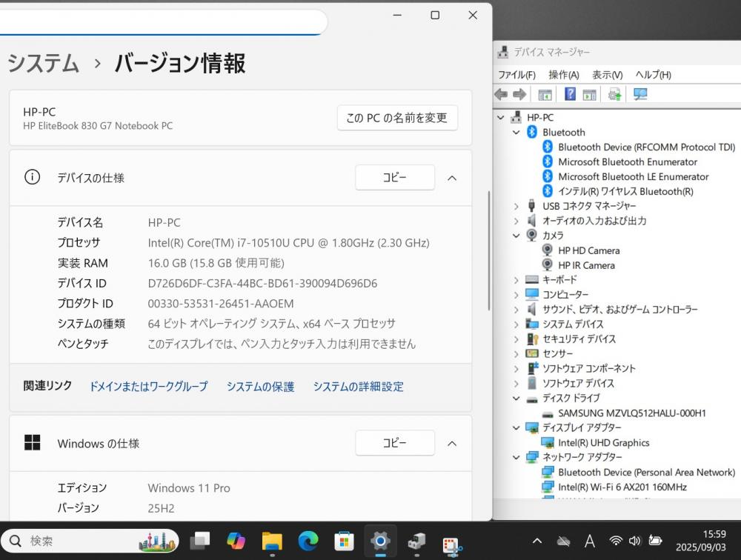
Task: Open ドメインまたはワークグループ link
Action: tap(149, 387)
